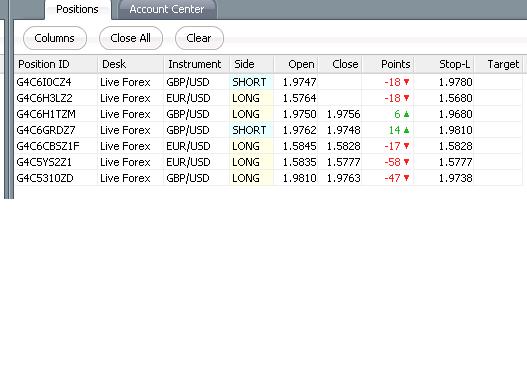Click the red down arrow in the G4C6H3LZ2 row

406,98
